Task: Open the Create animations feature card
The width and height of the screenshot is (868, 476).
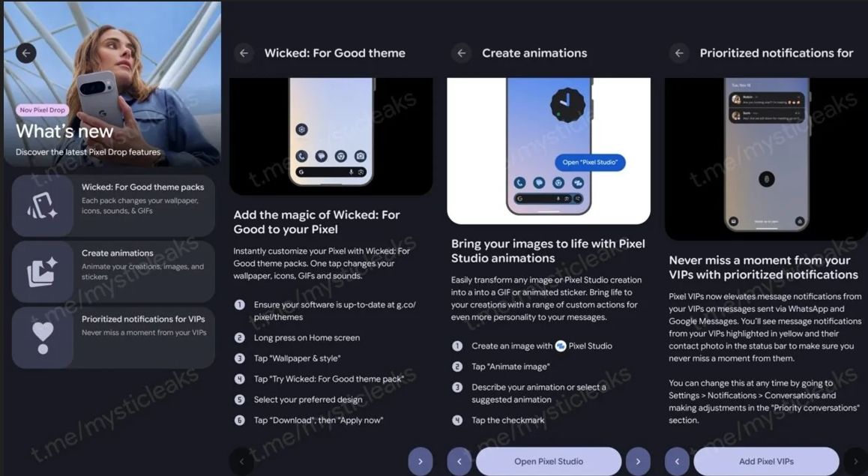Action: point(113,271)
